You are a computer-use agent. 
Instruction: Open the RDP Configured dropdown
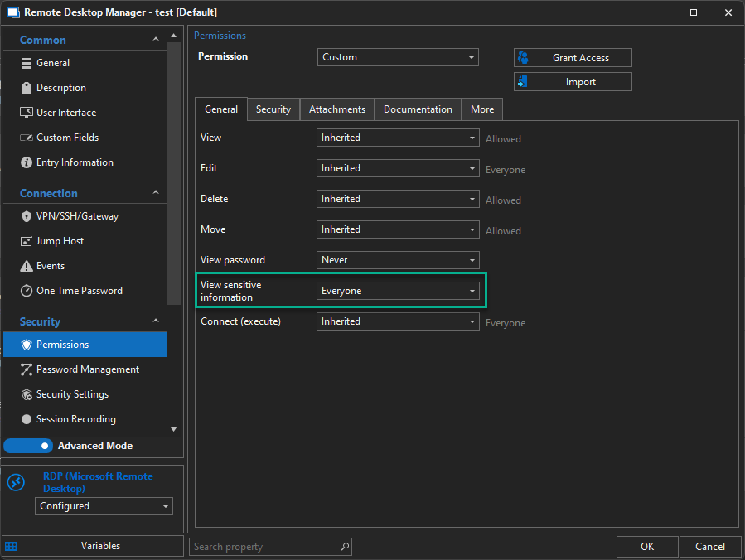click(104, 506)
